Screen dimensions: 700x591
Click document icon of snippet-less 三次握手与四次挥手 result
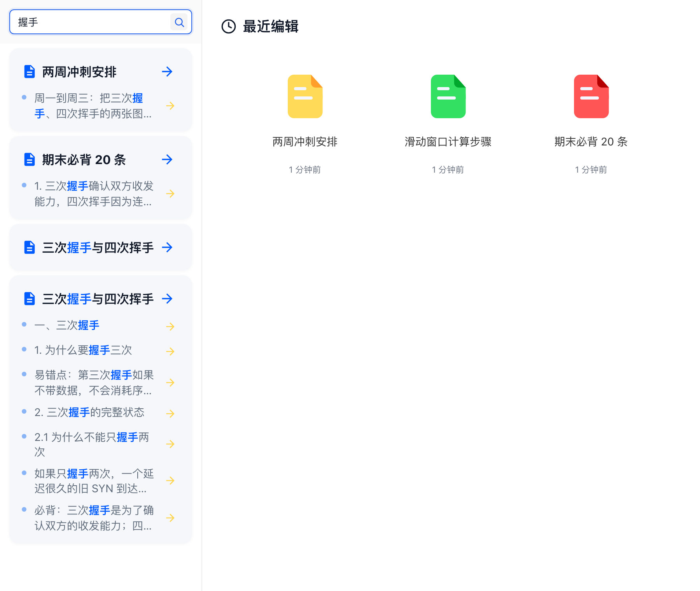coord(30,247)
